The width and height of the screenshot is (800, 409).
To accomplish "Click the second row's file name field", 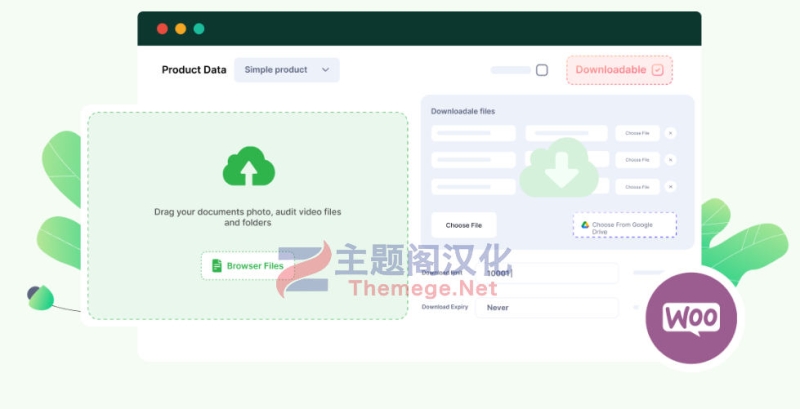I will (473, 160).
